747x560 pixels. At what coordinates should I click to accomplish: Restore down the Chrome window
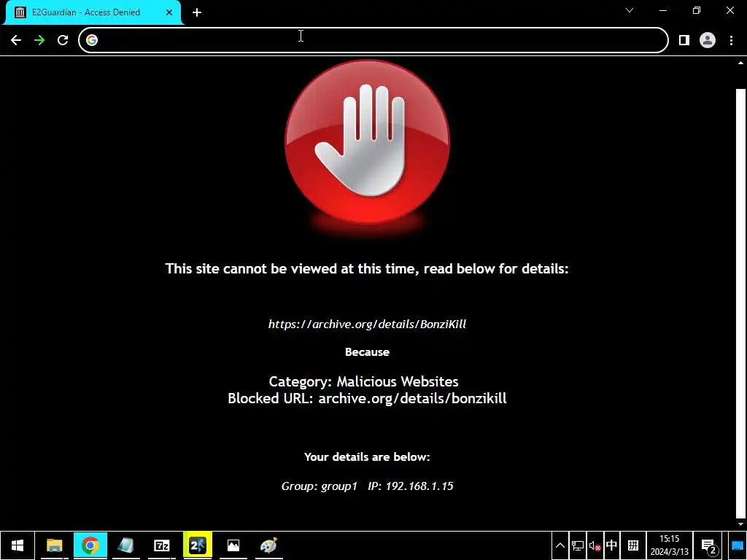pos(697,10)
